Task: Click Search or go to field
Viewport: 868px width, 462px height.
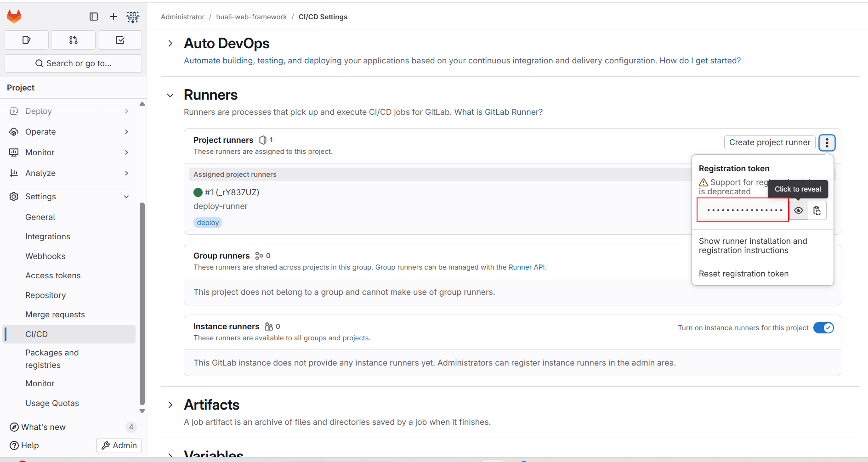Action: point(73,63)
